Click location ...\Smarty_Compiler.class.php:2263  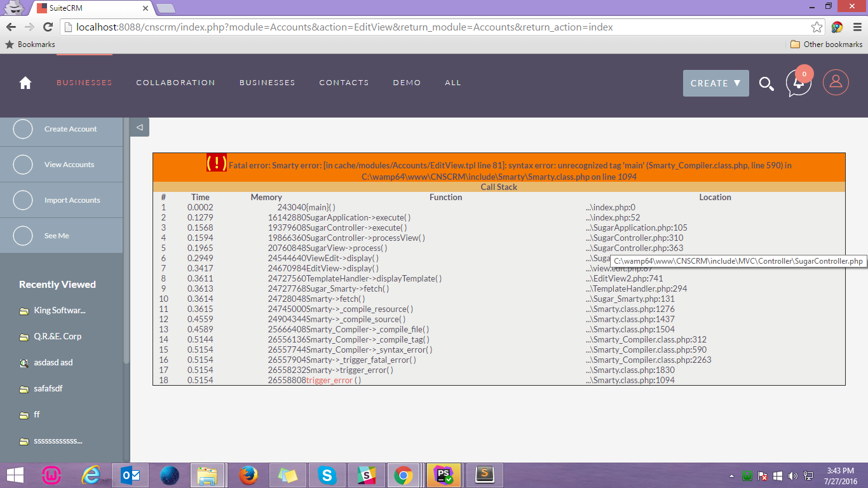[649, 360]
